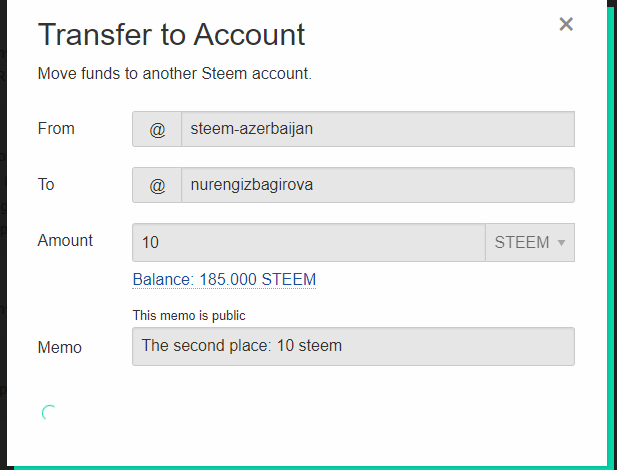Click the Memo label
This screenshot has height=470, width=617.
60,347
